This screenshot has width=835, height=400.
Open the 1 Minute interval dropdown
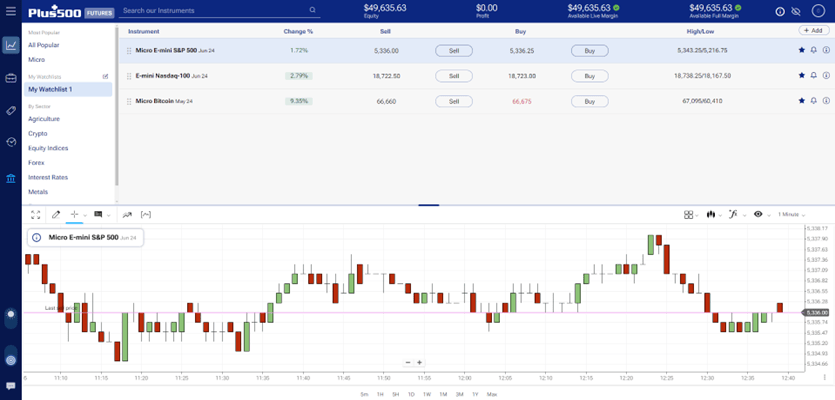pyautogui.click(x=792, y=214)
